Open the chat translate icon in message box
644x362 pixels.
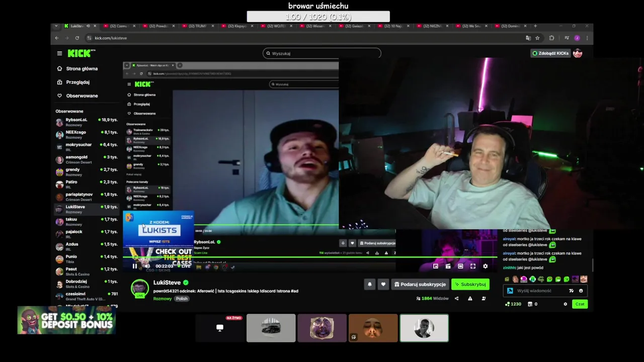571,291
